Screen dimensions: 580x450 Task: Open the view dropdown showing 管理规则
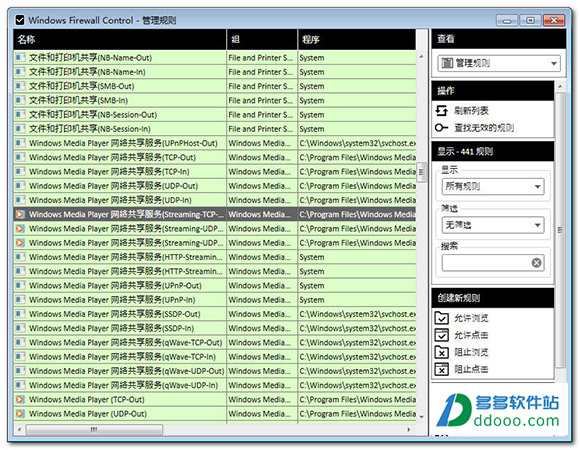(499, 63)
